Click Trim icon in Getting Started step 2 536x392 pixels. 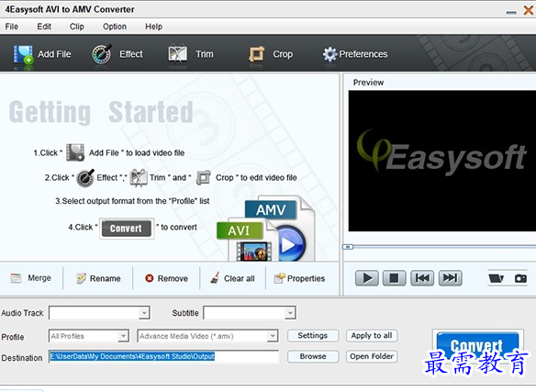[139, 178]
